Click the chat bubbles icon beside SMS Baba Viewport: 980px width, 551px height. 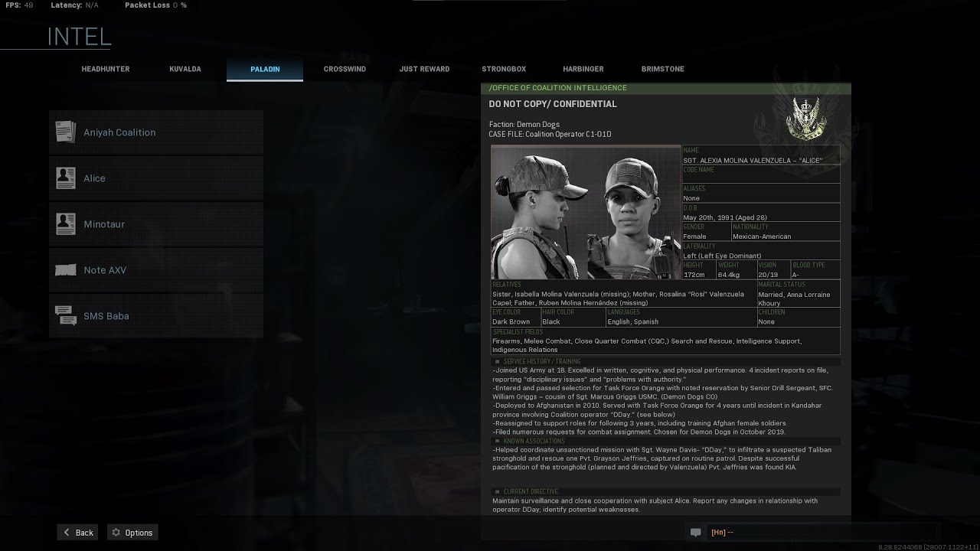pyautogui.click(x=66, y=315)
